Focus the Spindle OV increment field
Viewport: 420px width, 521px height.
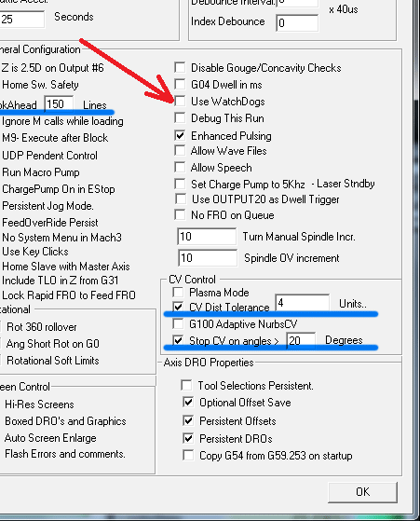pyautogui.click(x=208, y=258)
